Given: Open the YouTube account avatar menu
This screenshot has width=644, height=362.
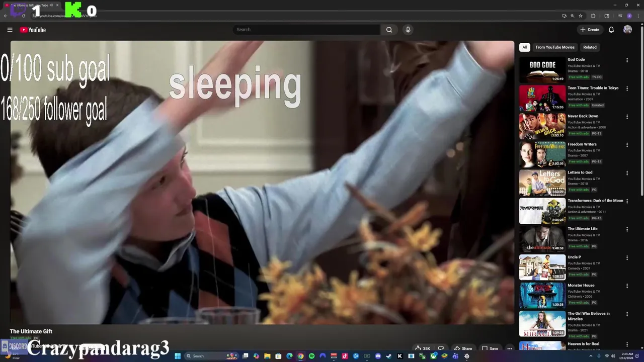Looking at the screenshot, I should click(x=627, y=30).
